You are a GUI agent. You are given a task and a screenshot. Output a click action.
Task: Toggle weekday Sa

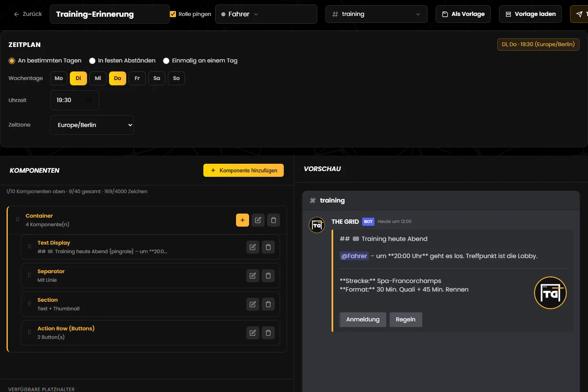pyautogui.click(x=157, y=78)
